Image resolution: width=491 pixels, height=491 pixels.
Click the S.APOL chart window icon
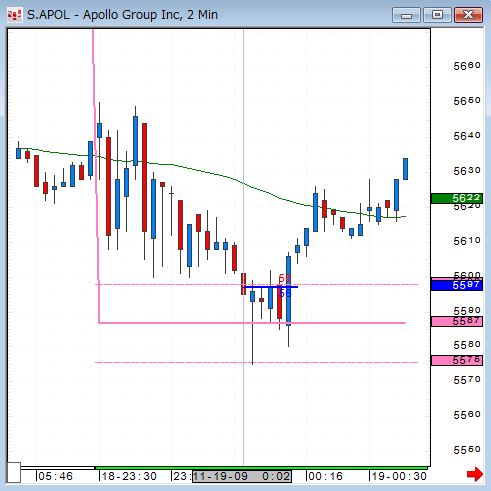14,15
